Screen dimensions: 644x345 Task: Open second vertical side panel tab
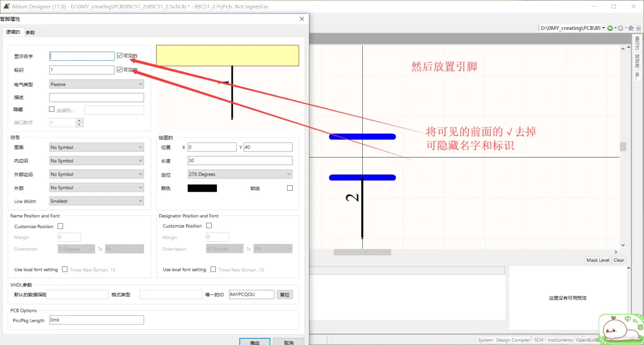637,61
